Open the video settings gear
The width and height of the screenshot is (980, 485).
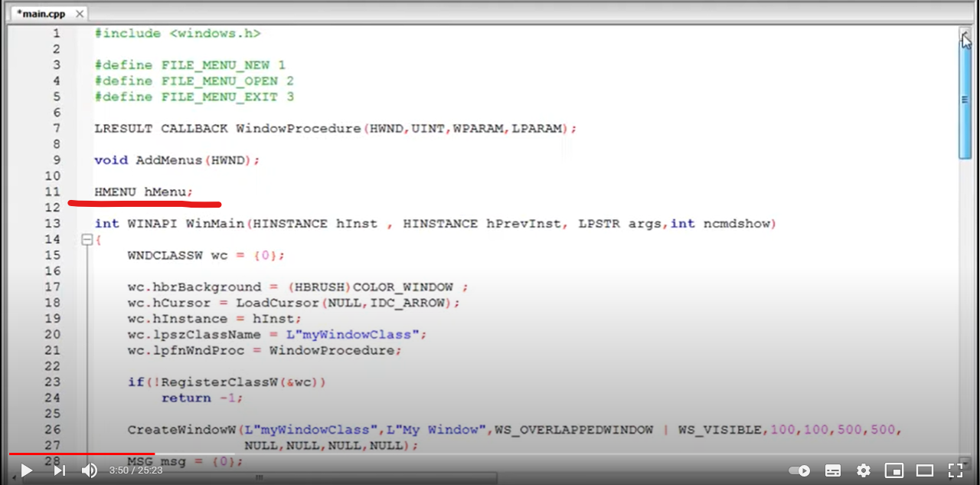(x=863, y=470)
